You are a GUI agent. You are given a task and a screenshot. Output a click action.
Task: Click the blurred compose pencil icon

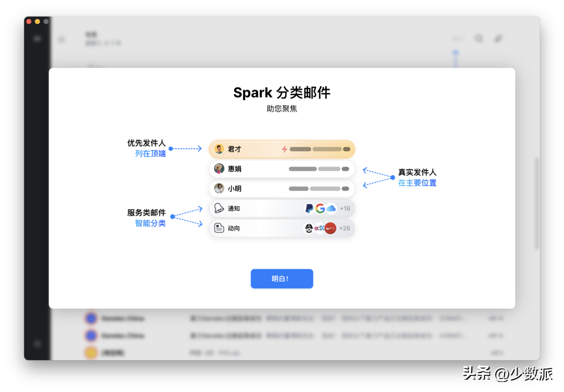(498, 38)
